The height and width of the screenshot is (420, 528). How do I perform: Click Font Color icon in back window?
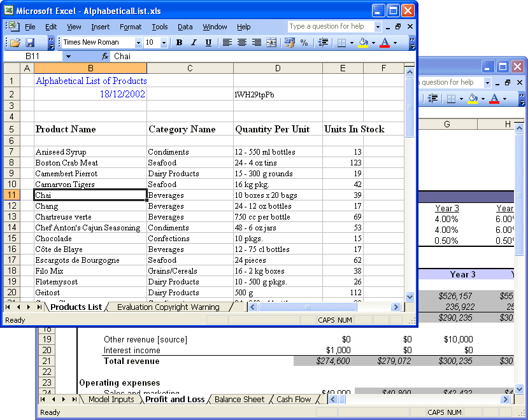tap(494, 98)
